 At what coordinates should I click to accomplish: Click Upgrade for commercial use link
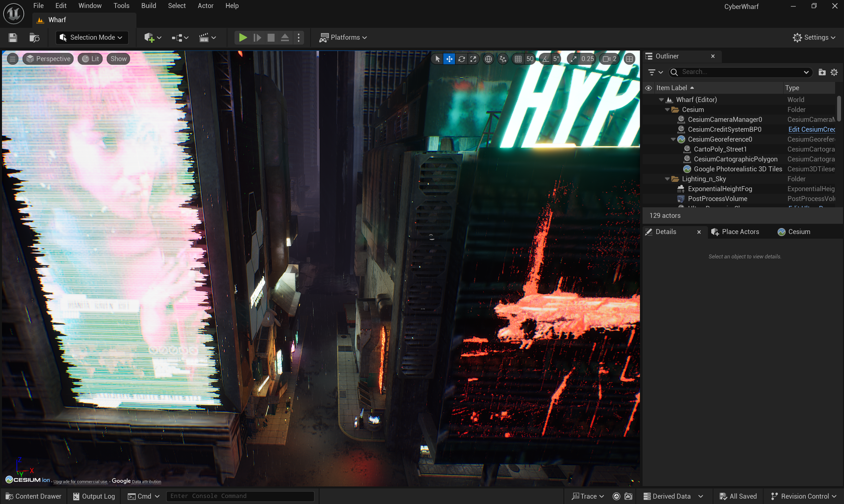[80, 481]
